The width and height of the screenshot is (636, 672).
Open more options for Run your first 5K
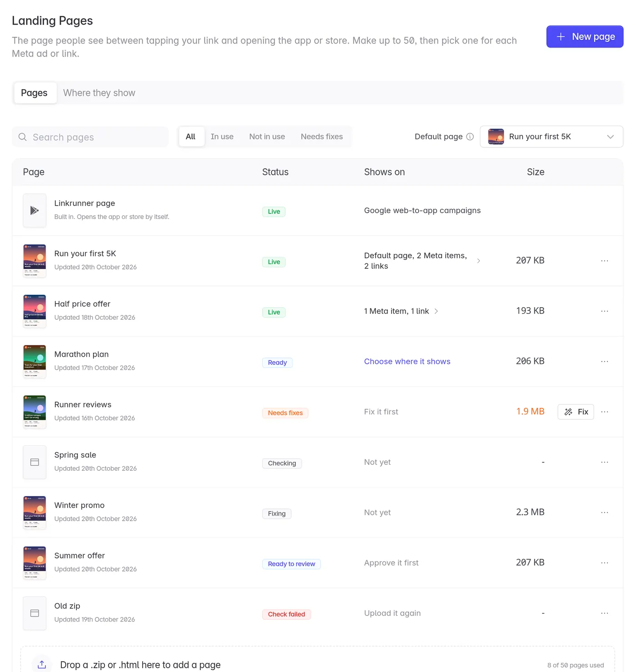point(604,261)
